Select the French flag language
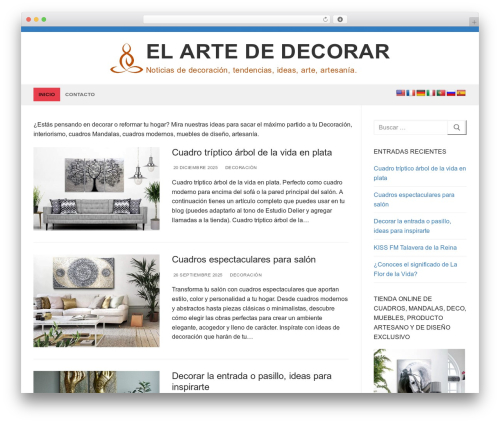This screenshot has height=423, width=500. pyautogui.click(x=411, y=93)
